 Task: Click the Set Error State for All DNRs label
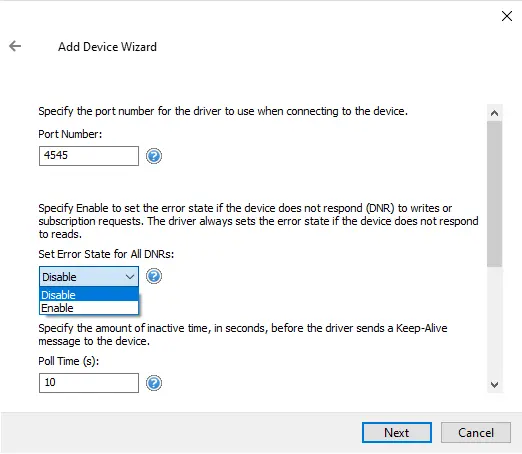click(106, 254)
